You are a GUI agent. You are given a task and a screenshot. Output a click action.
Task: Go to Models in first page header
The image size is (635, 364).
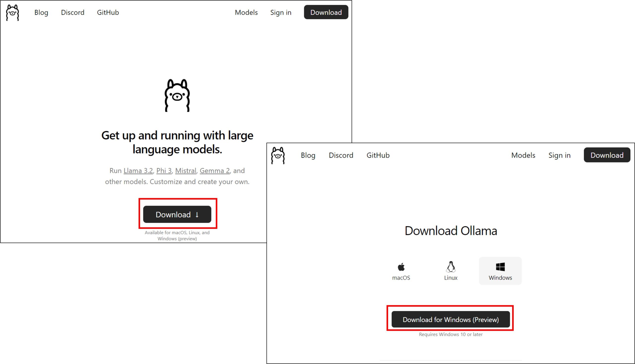coord(246,12)
